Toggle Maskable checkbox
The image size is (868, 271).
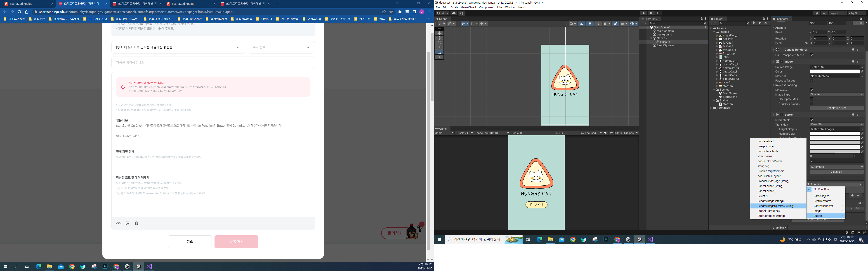812,90
